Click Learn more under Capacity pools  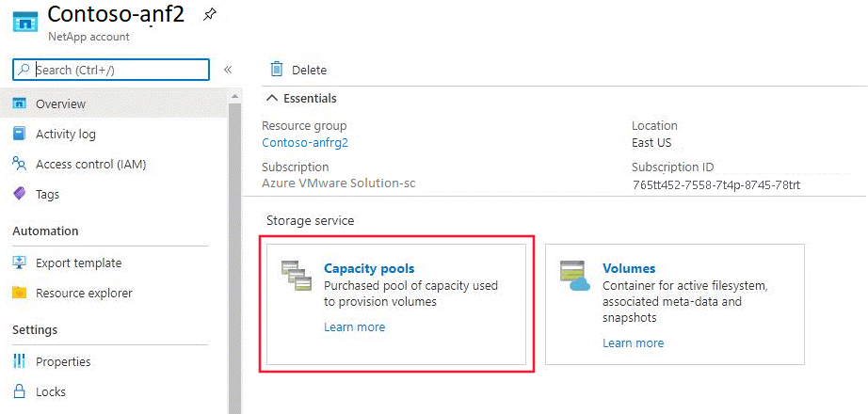[354, 327]
